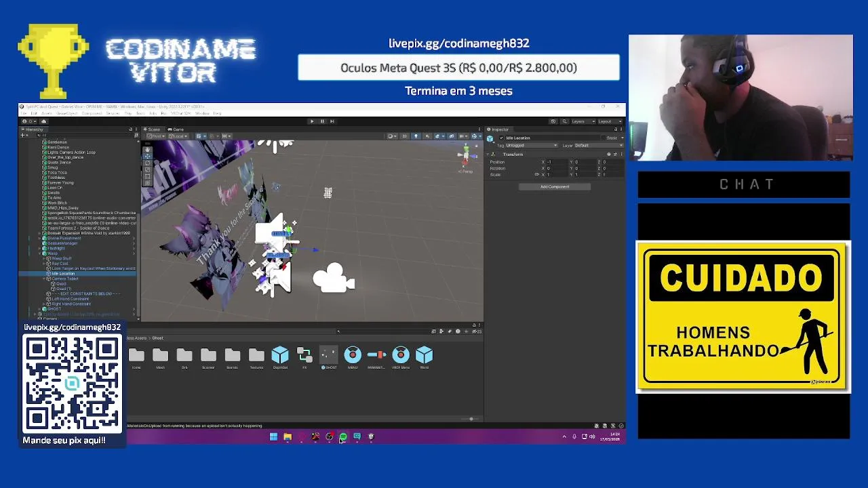Click the Project search field

click(x=382, y=331)
